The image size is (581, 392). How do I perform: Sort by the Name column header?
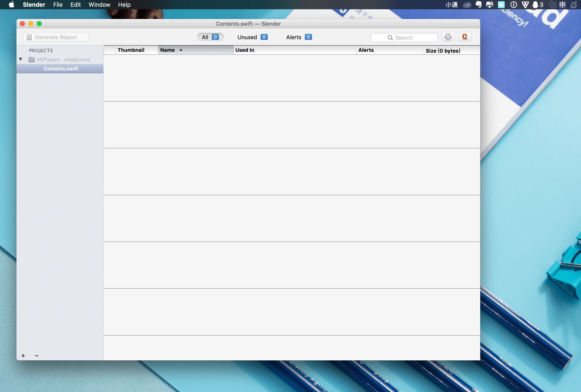195,50
